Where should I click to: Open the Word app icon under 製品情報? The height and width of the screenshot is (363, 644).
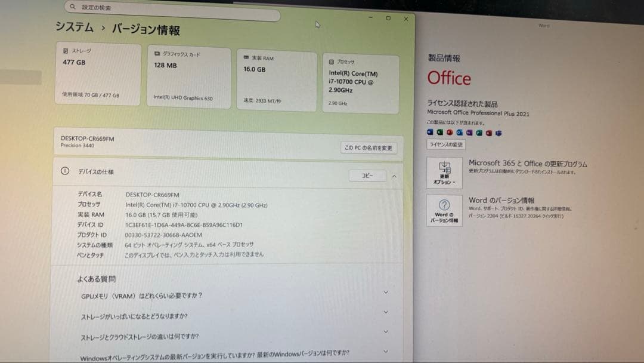430,131
